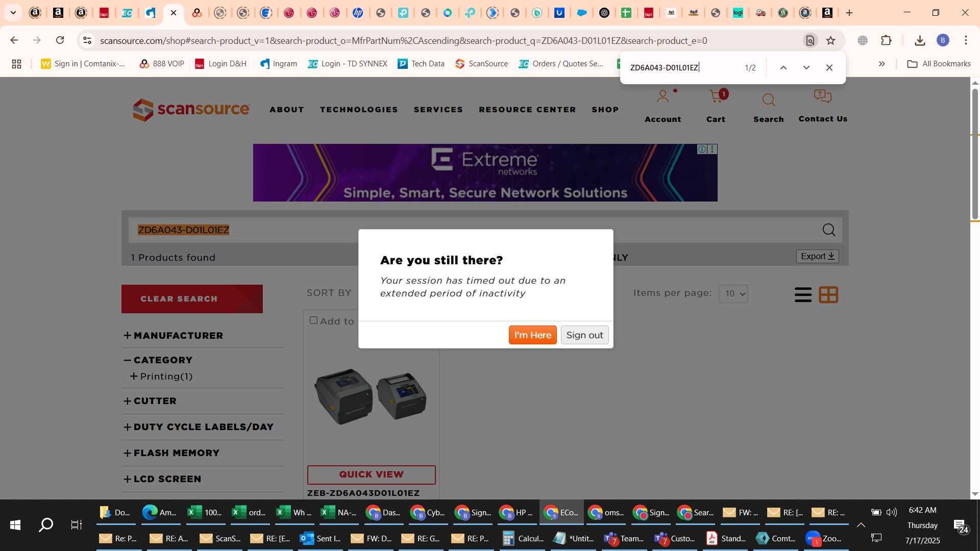Open the apps grid in bookmarks bar
980x551 pixels.
click(16, 64)
